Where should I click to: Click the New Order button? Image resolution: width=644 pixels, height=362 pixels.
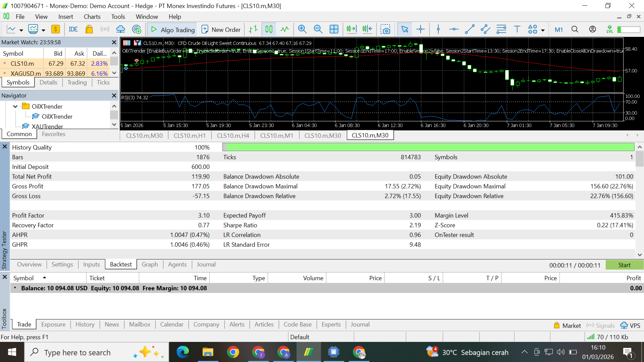(221, 29)
